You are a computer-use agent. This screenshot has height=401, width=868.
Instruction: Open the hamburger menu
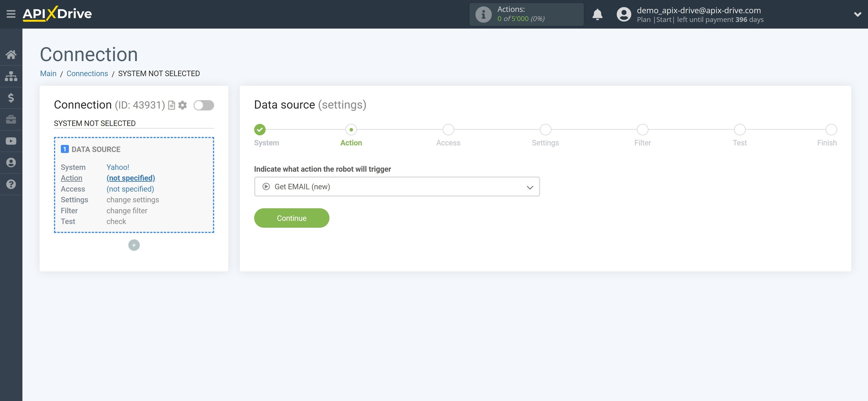coord(11,14)
